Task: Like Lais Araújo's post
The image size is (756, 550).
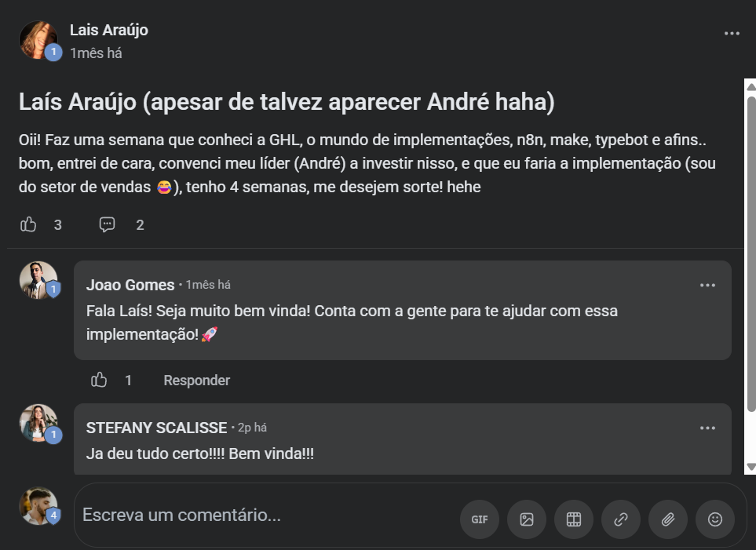Action: coord(29,225)
